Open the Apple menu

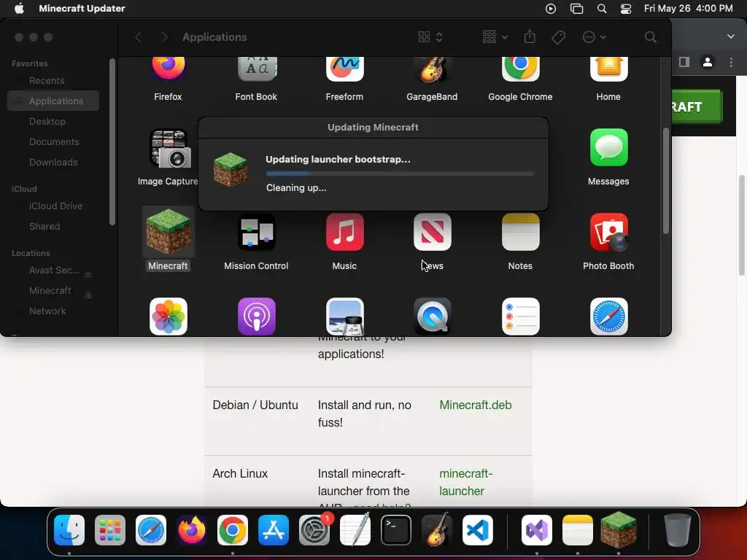point(19,8)
